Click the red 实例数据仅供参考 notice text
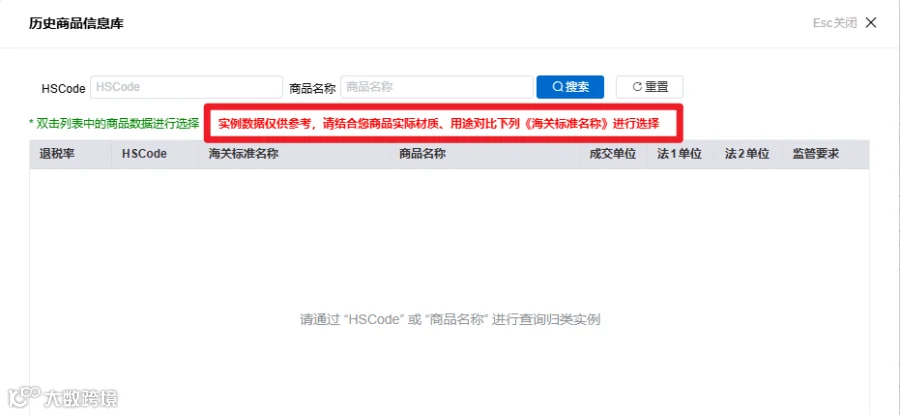Screen dimensions: 900x415 (439, 123)
